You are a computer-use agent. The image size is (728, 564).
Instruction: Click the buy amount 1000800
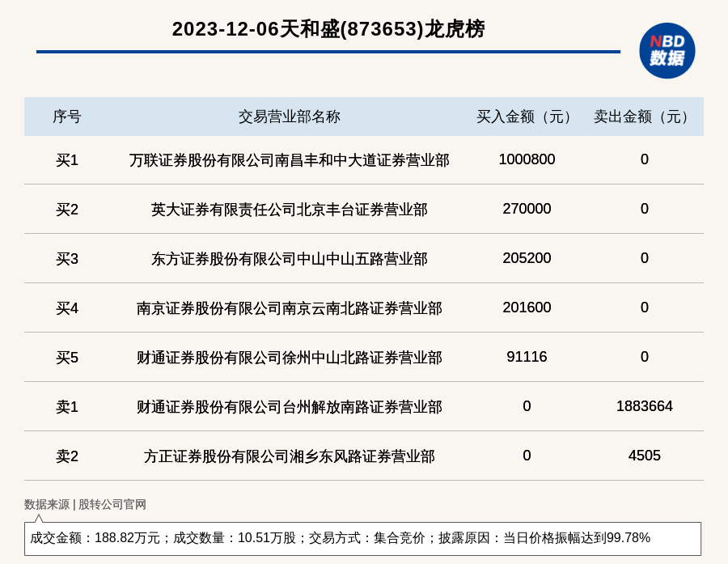pos(527,159)
